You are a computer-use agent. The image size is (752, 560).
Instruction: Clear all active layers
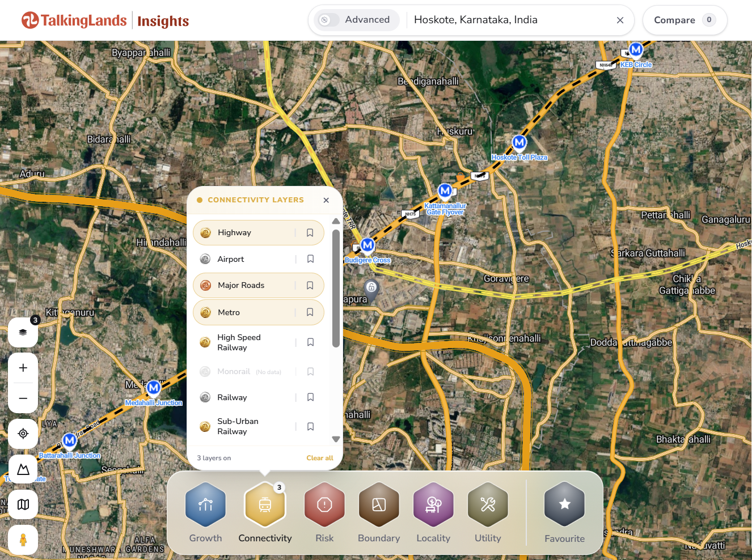(x=320, y=458)
